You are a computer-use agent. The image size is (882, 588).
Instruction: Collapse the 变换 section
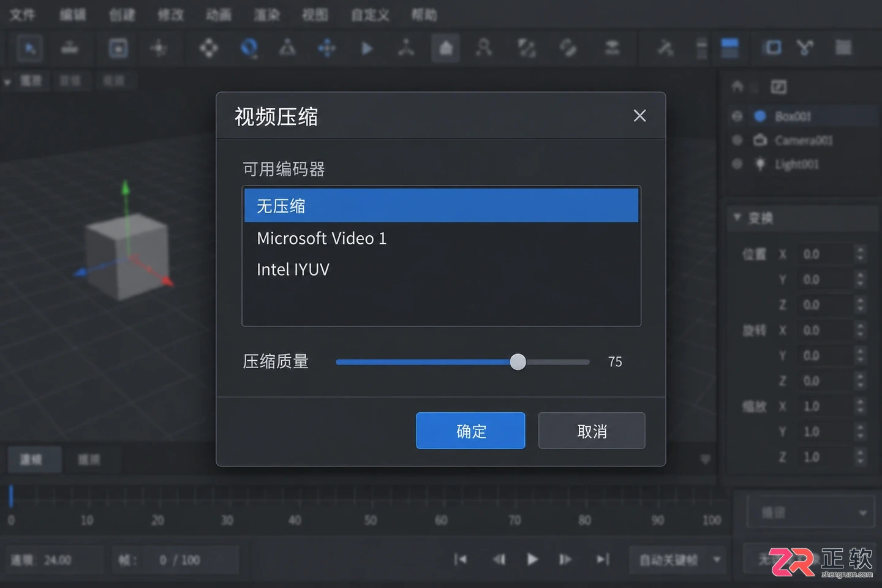(x=737, y=217)
